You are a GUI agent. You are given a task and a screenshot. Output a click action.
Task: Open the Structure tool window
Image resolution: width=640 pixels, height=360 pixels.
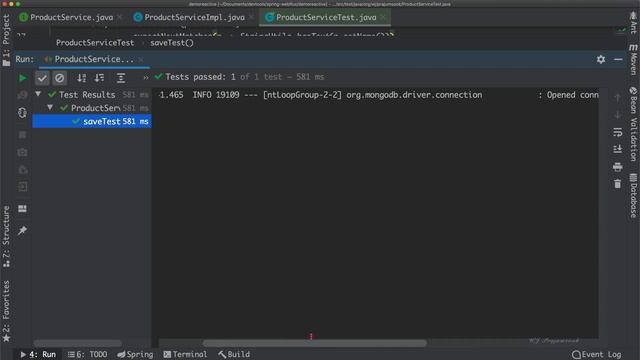coord(6,237)
